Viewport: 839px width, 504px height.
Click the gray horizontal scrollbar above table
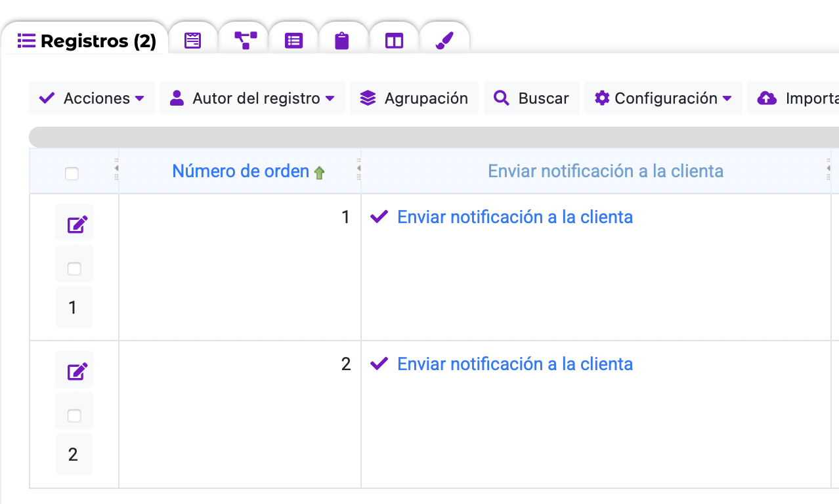click(434, 136)
